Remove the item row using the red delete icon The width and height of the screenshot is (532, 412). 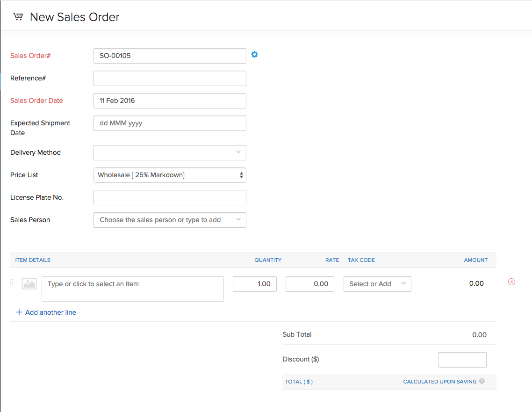click(511, 282)
